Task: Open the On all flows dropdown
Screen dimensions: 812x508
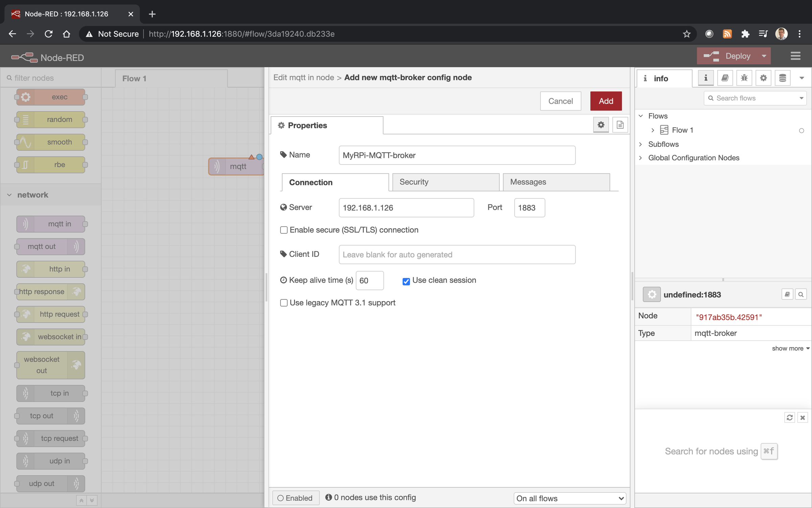Action: pos(569,498)
